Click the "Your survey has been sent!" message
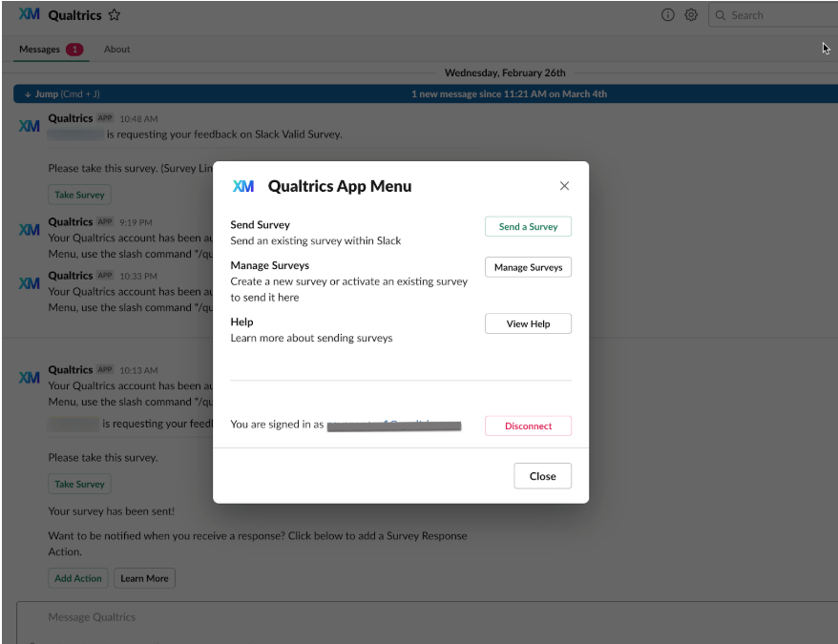838x644 pixels. pos(111,511)
